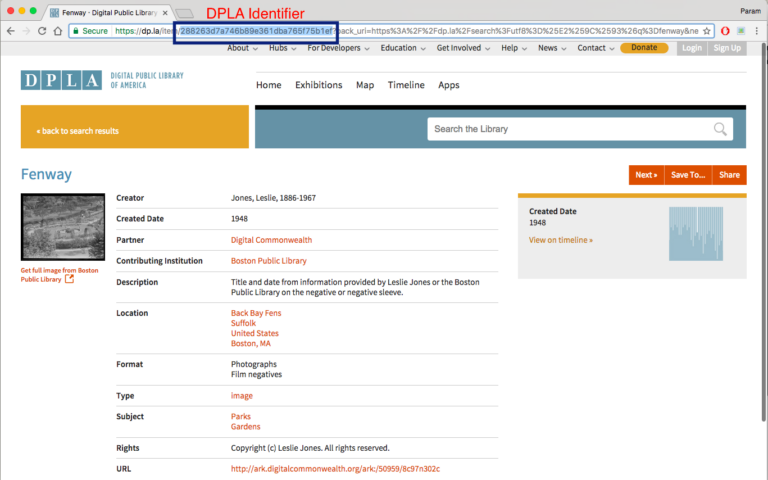768x480 pixels.
Task: Click the Created Date timeline bar chart
Action: click(x=694, y=234)
